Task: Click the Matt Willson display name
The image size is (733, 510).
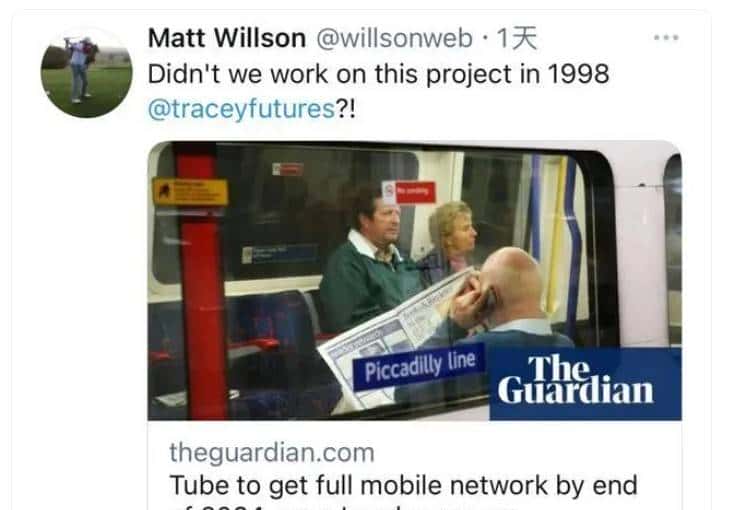Action: tap(227, 38)
